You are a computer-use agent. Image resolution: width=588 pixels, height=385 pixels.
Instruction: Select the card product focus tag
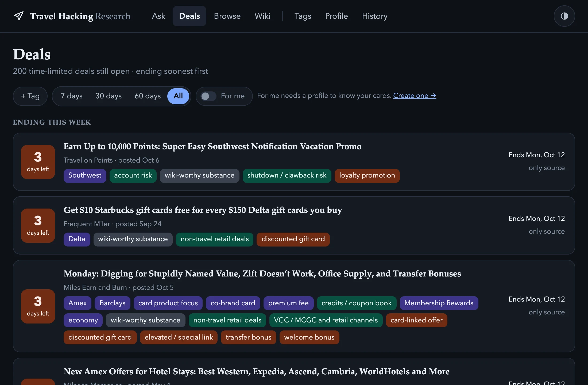pyautogui.click(x=168, y=303)
